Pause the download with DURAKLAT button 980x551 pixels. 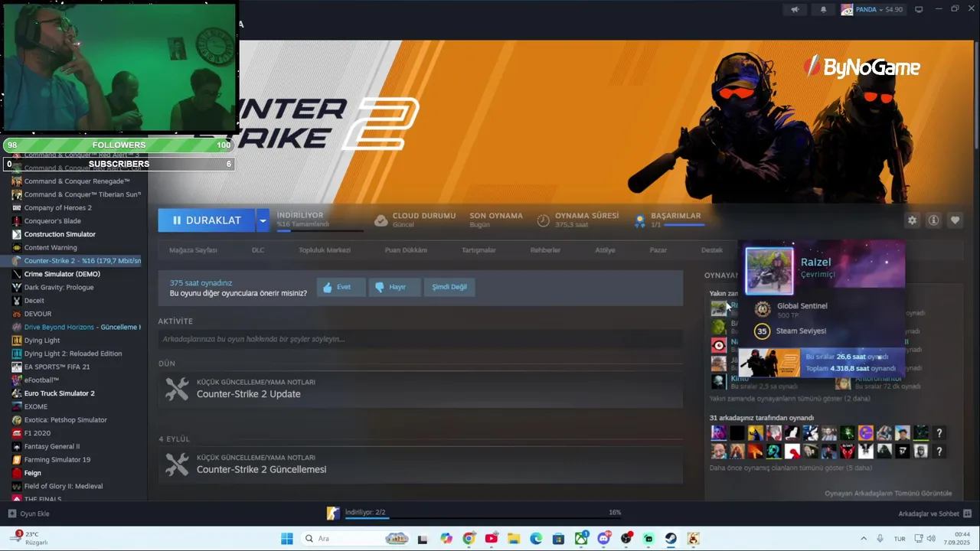point(207,220)
